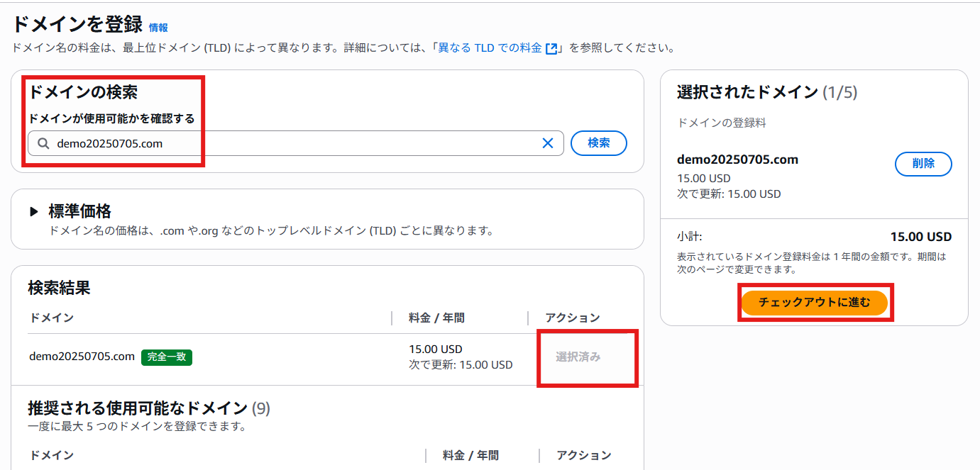Click demo20250705.com in selected domains panel
The height and width of the screenshot is (470, 980).
[737, 160]
